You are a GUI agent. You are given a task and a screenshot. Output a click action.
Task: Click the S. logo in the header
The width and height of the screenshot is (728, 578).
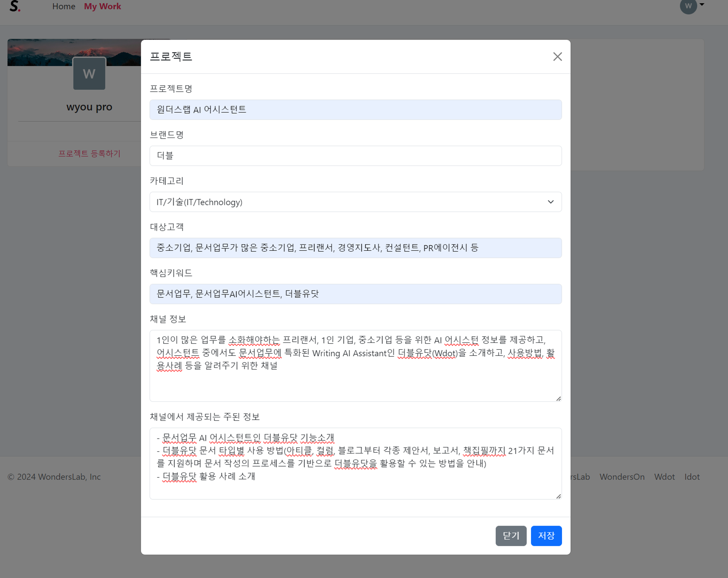(x=15, y=6)
